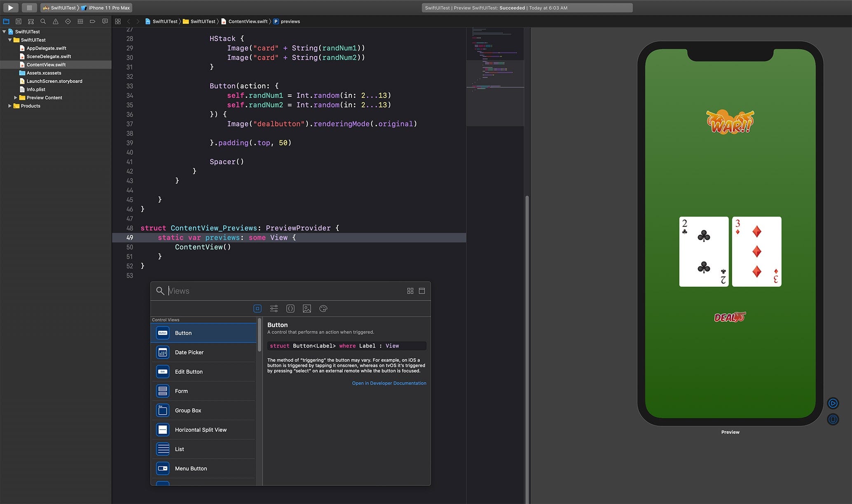
Task: Collapse the SwiftUITest project root
Action: pyautogui.click(x=4, y=32)
